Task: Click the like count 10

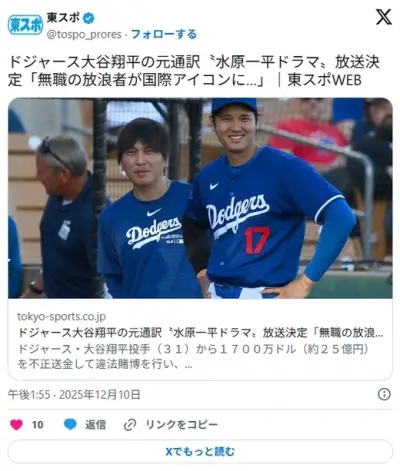Action: [38, 425]
